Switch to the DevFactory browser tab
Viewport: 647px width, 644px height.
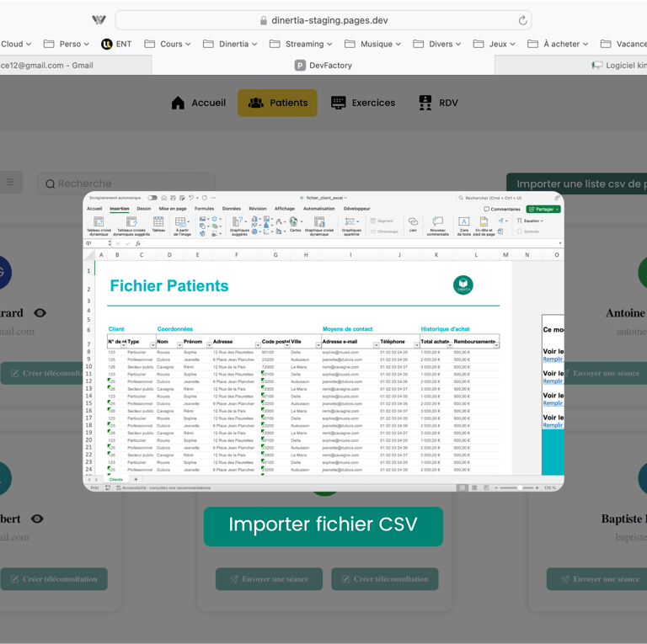[x=323, y=65]
